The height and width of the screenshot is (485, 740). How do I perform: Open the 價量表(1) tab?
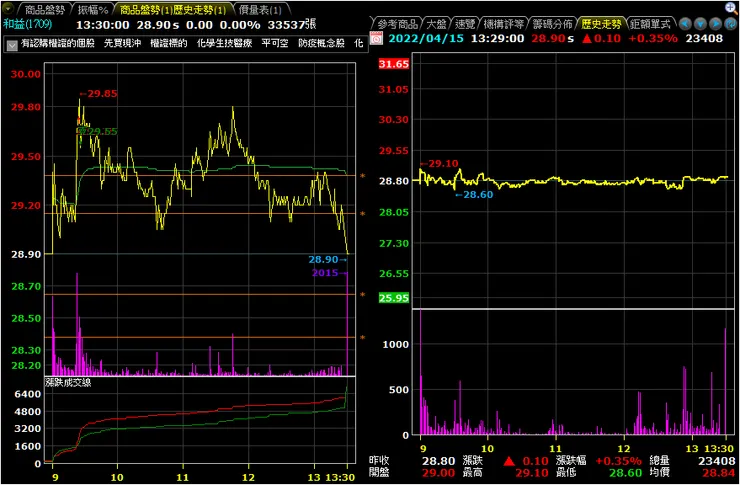260,9
